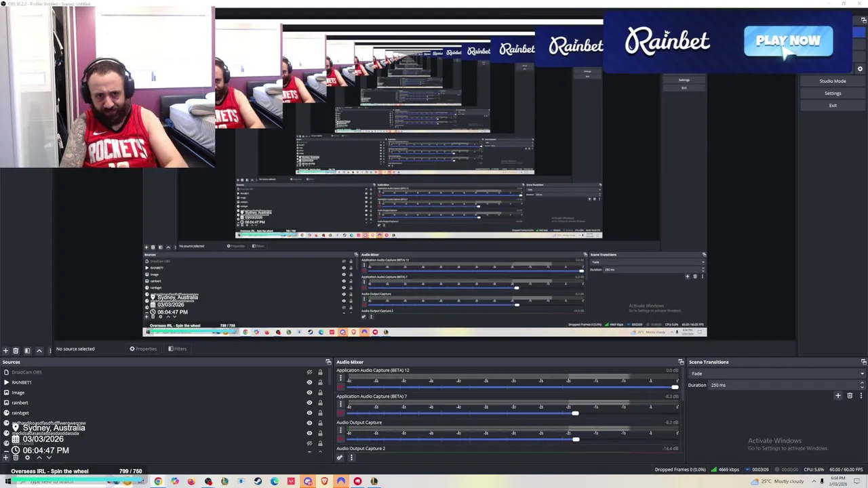Mute Application Audio Capture (BETA) 12
Viewport: 868px width, 488px height.
coord(340,387)
